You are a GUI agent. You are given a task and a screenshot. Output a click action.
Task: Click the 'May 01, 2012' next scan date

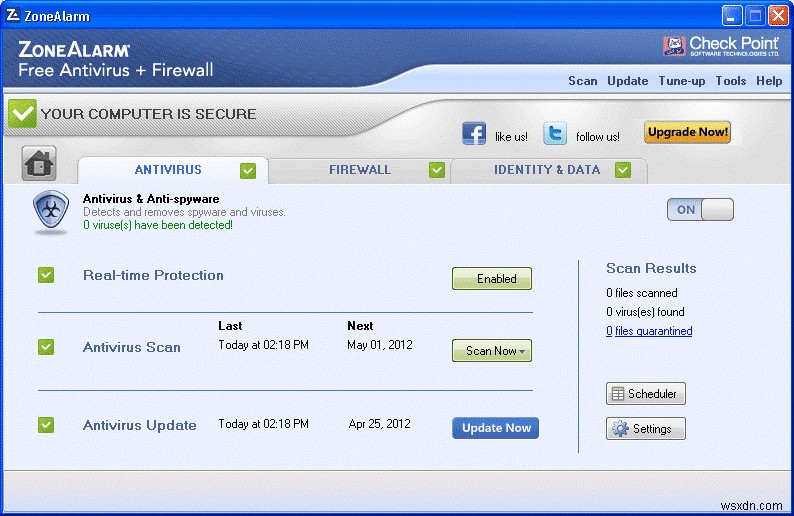click(380, 345)
